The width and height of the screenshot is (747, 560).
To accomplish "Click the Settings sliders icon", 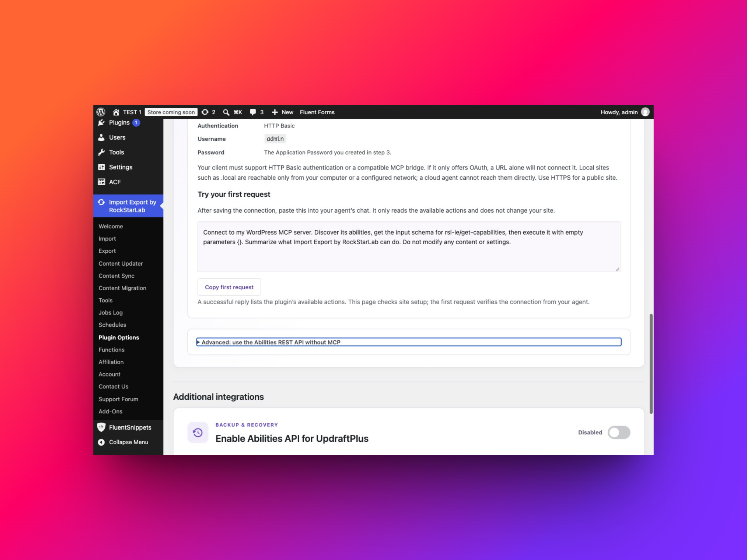I will point(101,167).
